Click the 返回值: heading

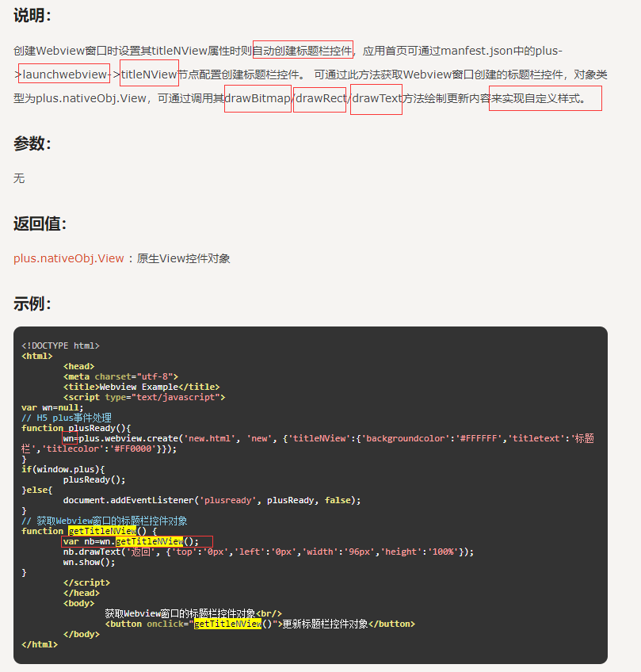tap(40, 223)
